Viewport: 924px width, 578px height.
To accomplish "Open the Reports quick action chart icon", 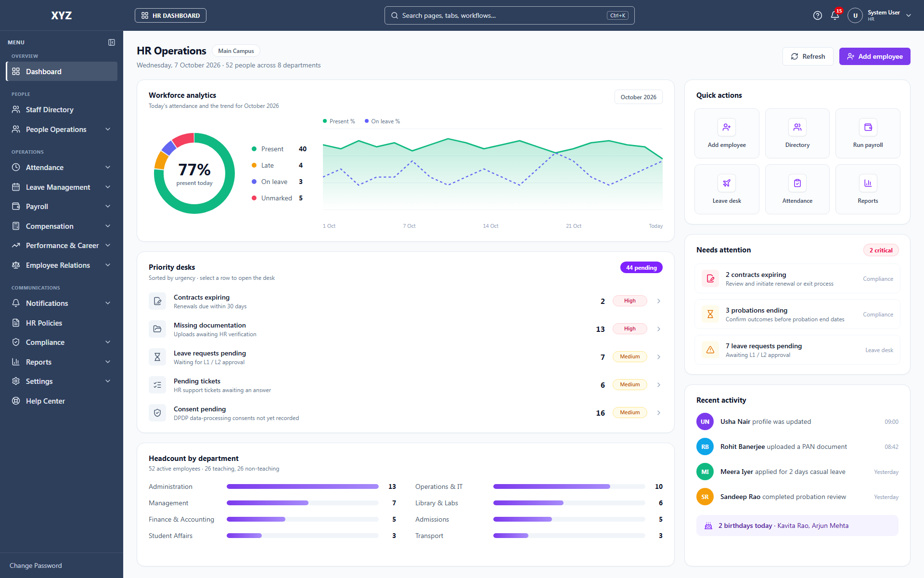I will pos(868,183).
